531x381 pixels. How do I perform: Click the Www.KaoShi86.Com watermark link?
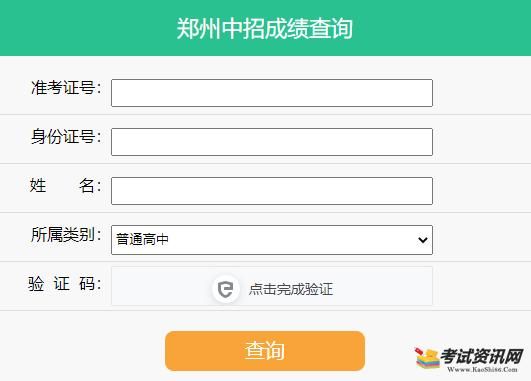coord(482,369)
